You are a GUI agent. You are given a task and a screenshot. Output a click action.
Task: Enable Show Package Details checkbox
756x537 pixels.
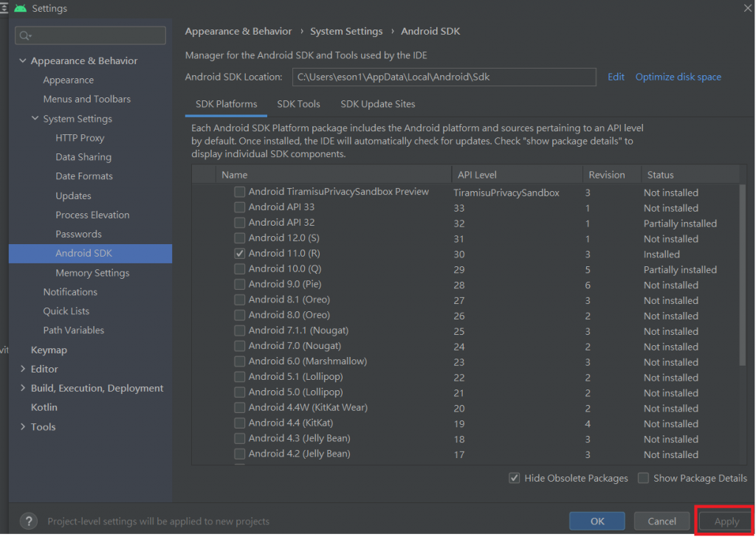643,478
